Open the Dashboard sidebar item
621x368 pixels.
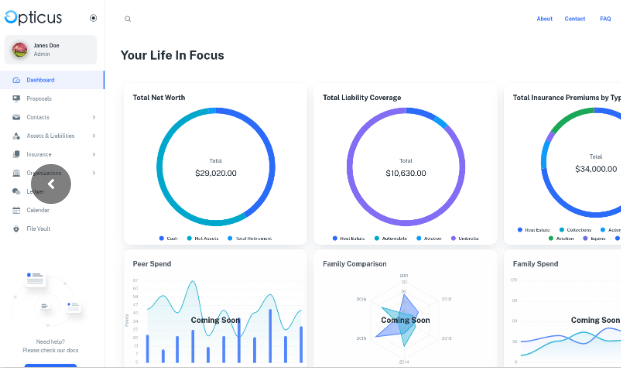52,80
